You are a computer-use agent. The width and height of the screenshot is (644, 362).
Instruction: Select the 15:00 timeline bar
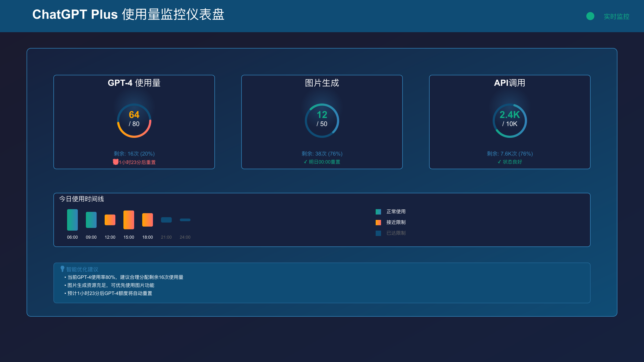(129, 220)
